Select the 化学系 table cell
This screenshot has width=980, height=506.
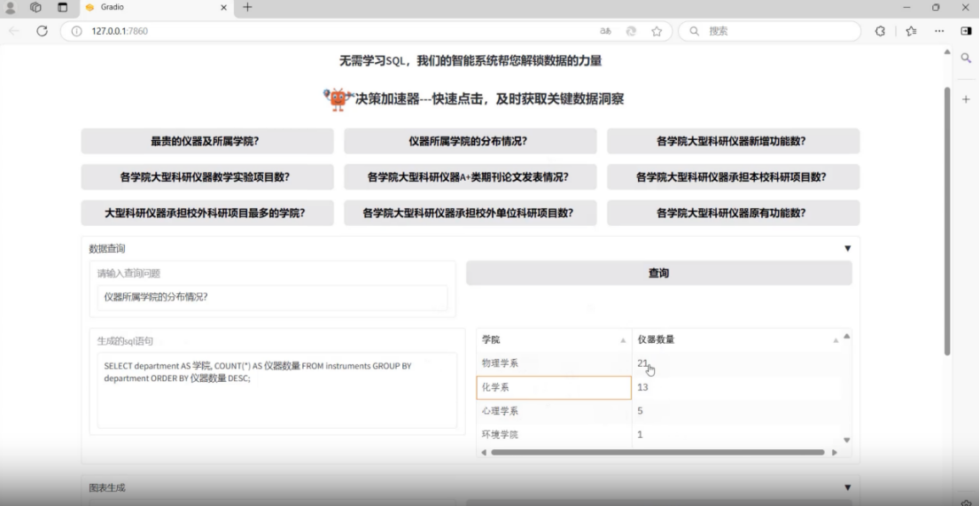click(554, 387)
